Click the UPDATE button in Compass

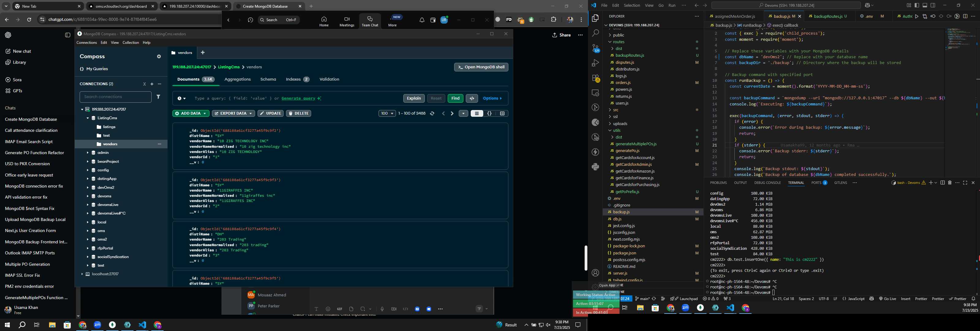[270, 113]
